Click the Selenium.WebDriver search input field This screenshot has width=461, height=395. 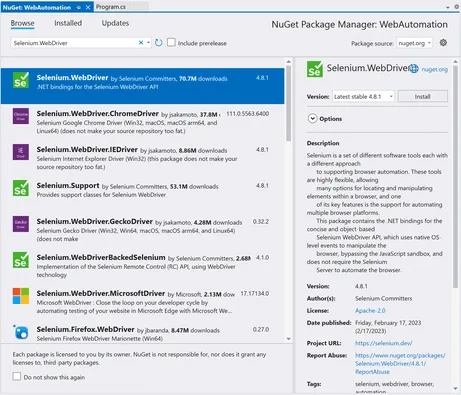75,43
